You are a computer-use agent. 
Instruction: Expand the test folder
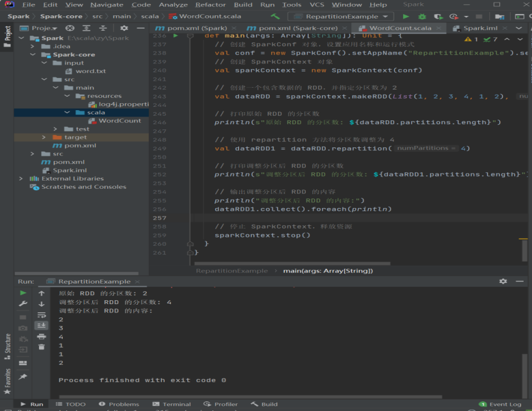(55, 129)
